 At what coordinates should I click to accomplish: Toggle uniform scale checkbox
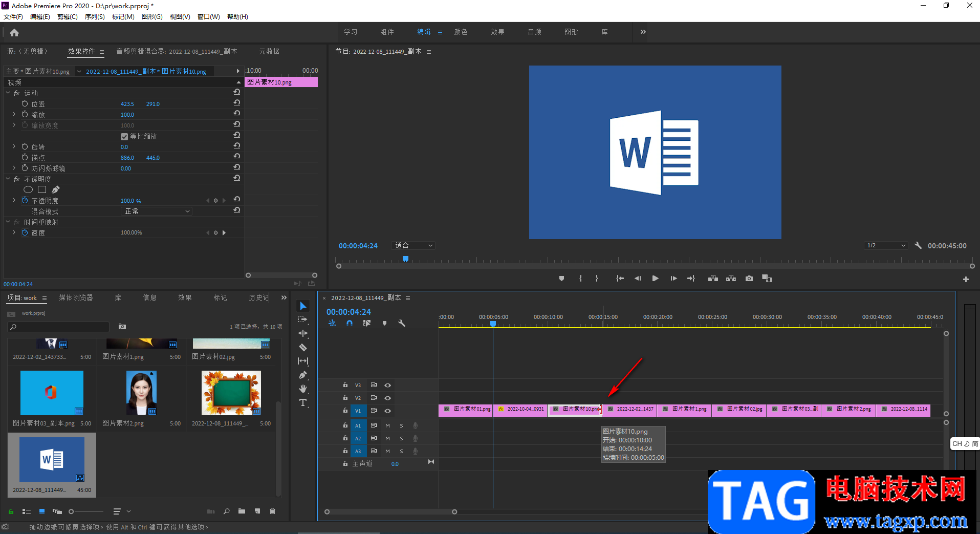tap(124, 137)
